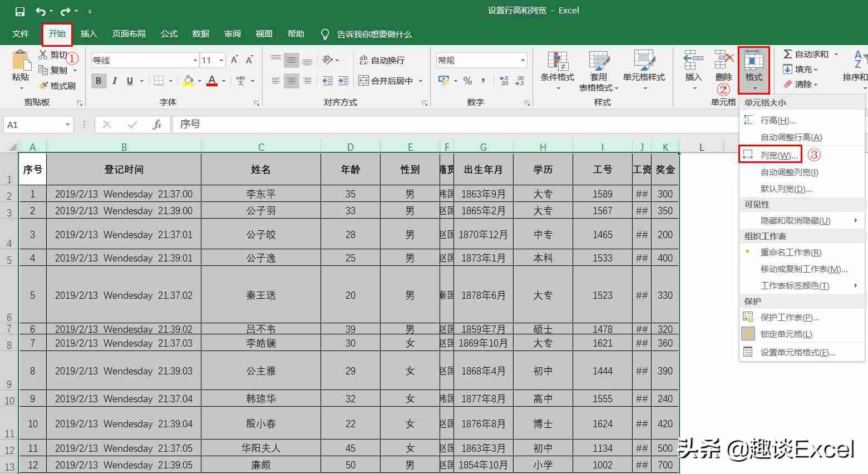This screenshot has width=868, height=474.
Task: Click the Decrease Indent icon
Action: (x=328, y=81)
